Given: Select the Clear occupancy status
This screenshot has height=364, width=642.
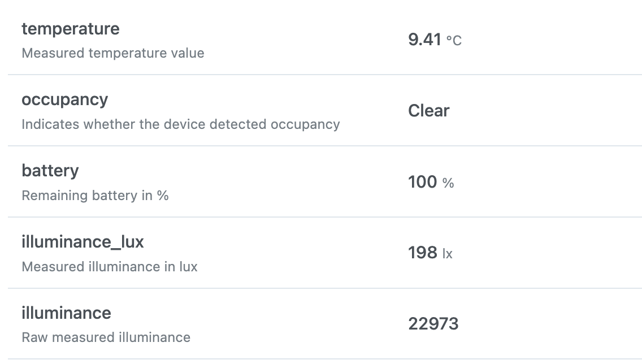Looking at the screenshot, I should point(429,111).
